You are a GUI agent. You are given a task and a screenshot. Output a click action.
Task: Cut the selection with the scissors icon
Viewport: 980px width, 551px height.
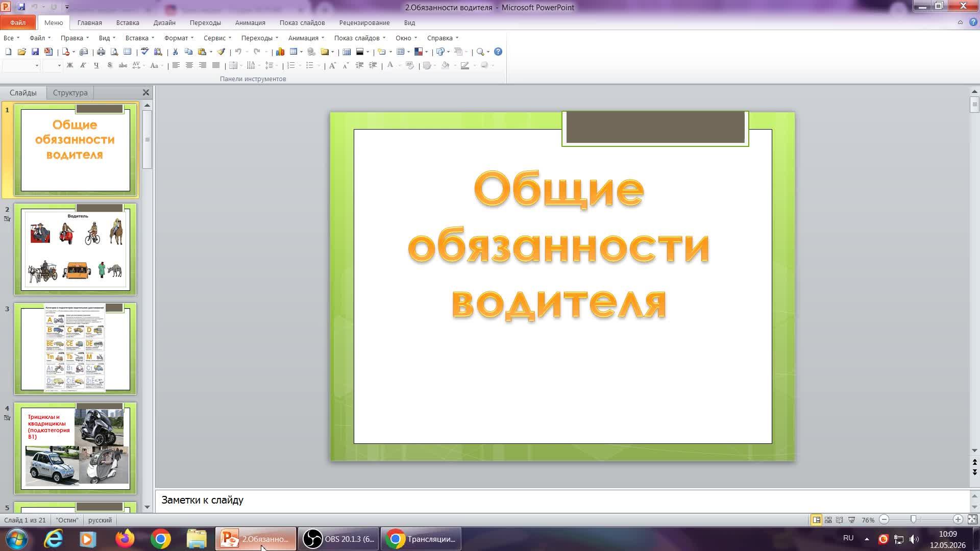[x=175, y=52]
